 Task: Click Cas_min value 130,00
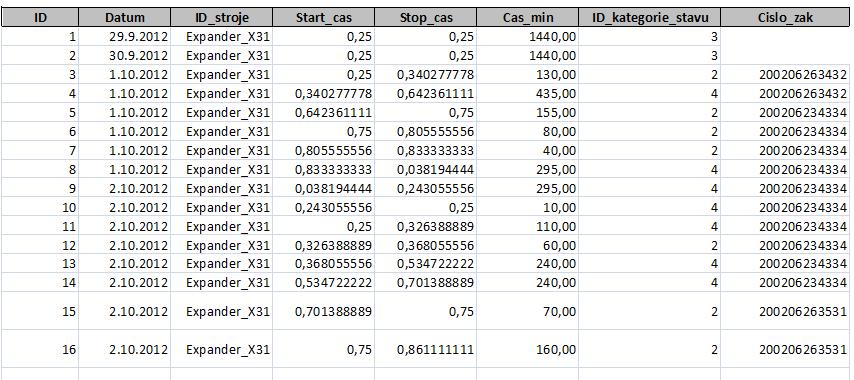(x=527, y=75)
